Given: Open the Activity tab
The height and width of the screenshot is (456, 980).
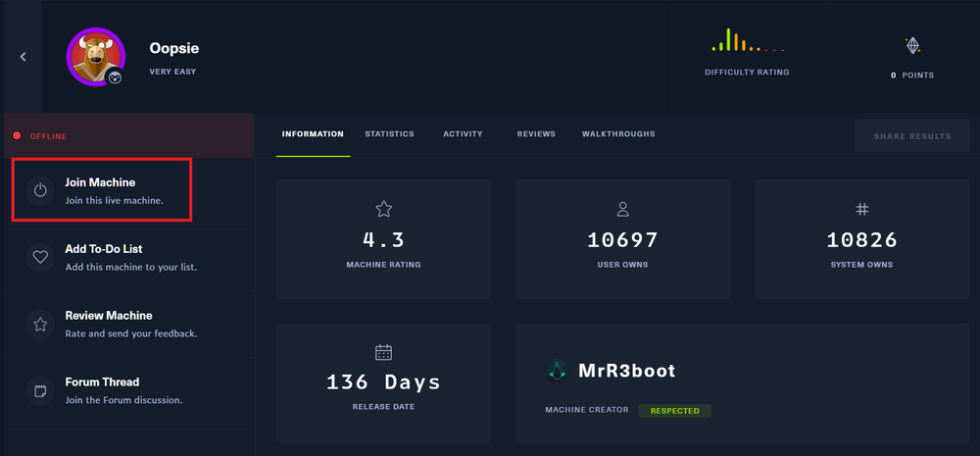Looking at the screenshot, I should pyautogui.click(x=463, y=134).
